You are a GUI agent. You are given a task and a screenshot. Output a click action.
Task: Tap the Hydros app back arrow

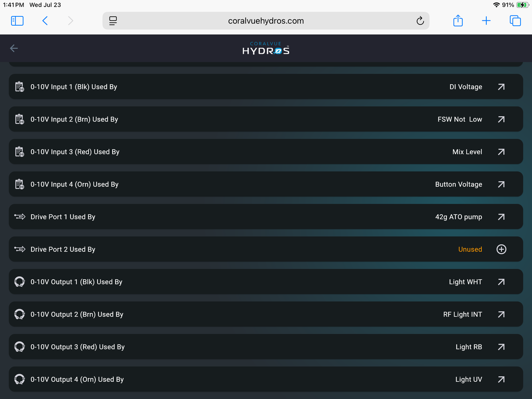[x=14, y=48]
